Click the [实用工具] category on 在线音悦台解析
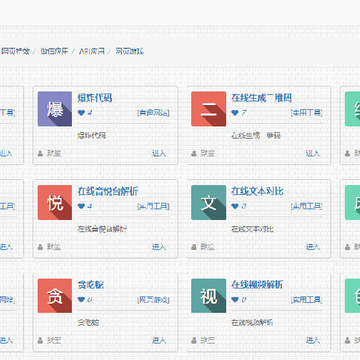360x360 pixels. point(153,206)
